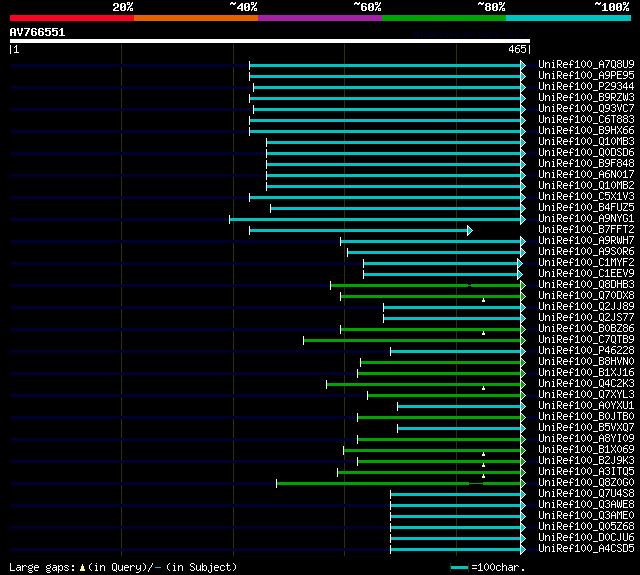Click the arrowhead ending the UniRef100_B7FFT2 bar
The width and height of the screenshot is (640, 575).
pyautogui.click(x=470, y=231)
